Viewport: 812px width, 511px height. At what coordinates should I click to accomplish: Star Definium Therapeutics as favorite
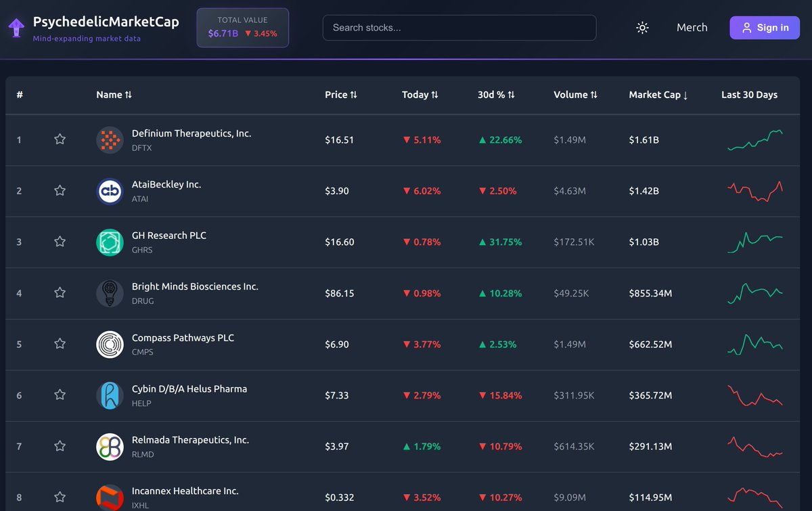pos(60,139)
